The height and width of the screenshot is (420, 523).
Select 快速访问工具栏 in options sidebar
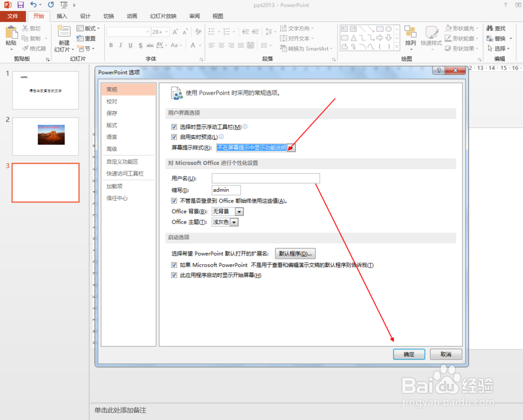[x=129, y=173]
